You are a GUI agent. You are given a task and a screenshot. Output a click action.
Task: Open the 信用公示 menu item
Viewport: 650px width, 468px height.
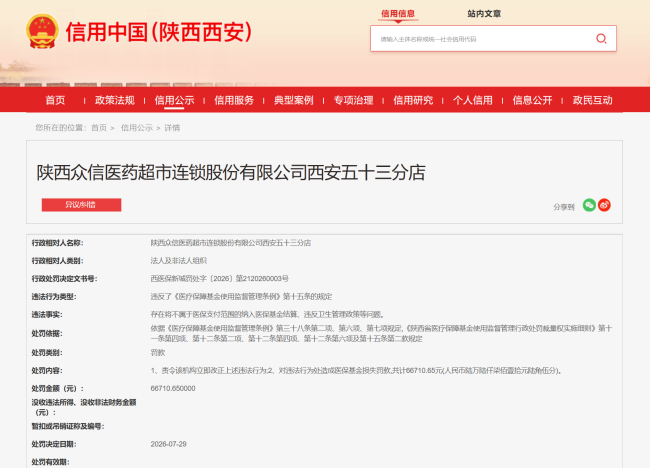pos(175,100)
